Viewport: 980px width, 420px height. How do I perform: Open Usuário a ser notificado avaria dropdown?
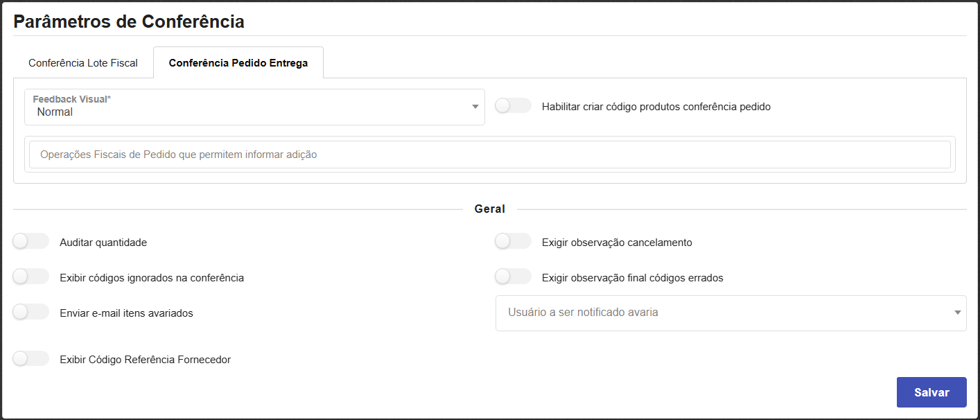coord(721,313)
